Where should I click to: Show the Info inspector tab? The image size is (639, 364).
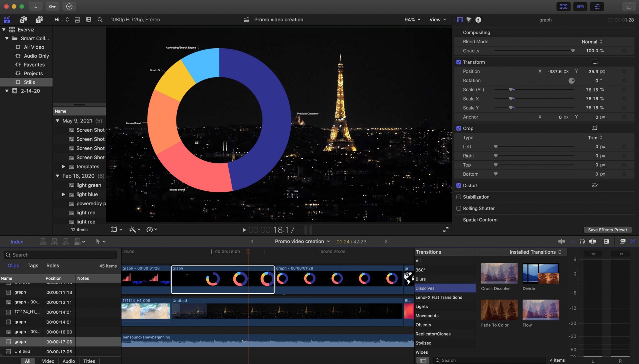point(478,20)
